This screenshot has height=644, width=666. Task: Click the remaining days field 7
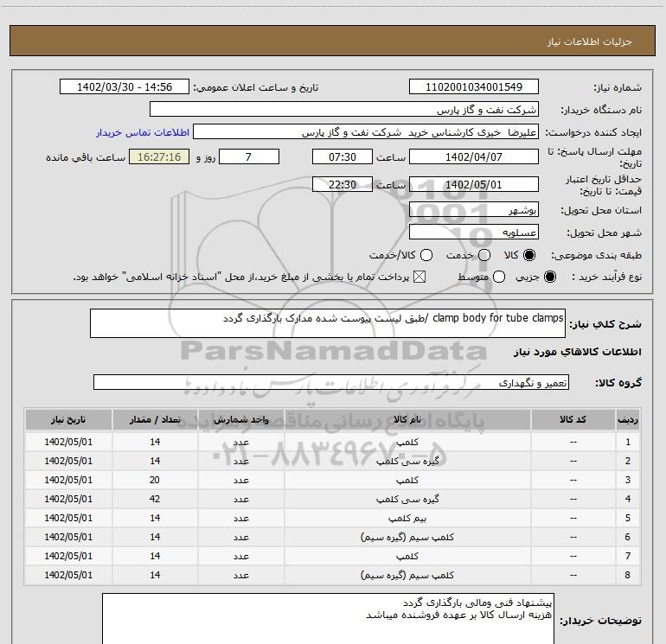tap(248, 157)
